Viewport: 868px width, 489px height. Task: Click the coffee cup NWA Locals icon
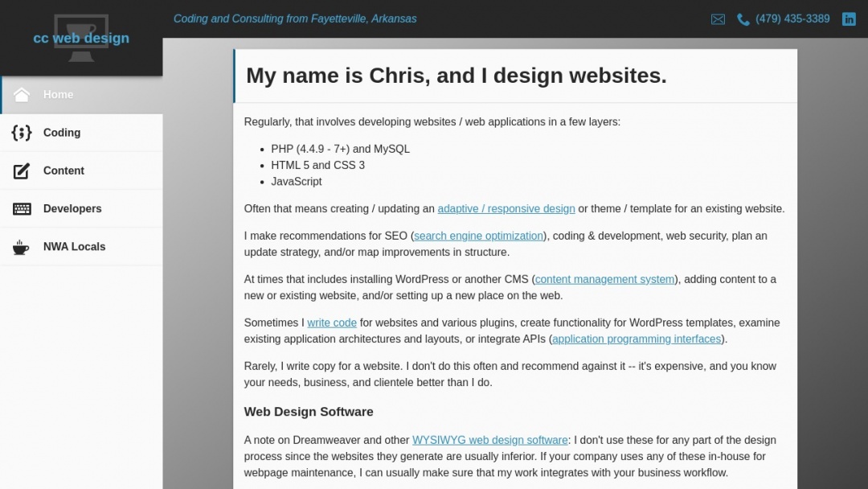click(22, 246)
